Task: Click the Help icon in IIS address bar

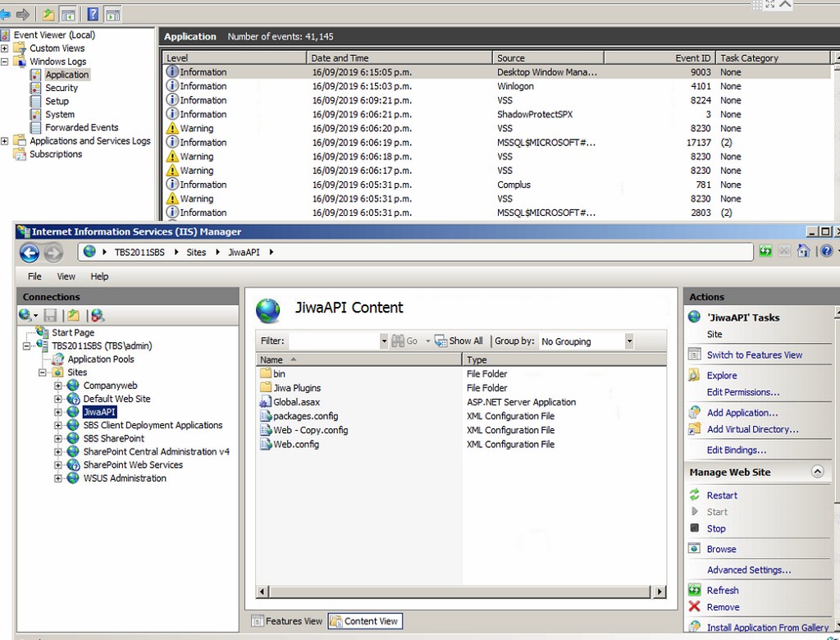Action: point(825,251)
